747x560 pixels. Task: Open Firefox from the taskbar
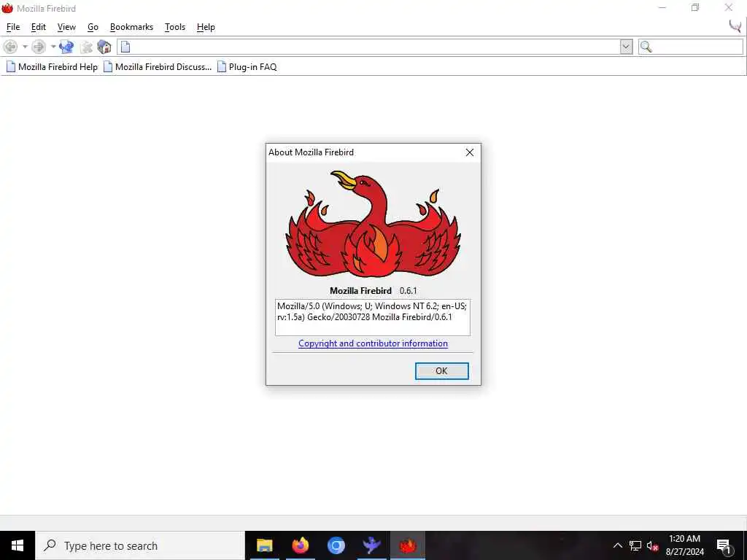(x=300, y=545)
